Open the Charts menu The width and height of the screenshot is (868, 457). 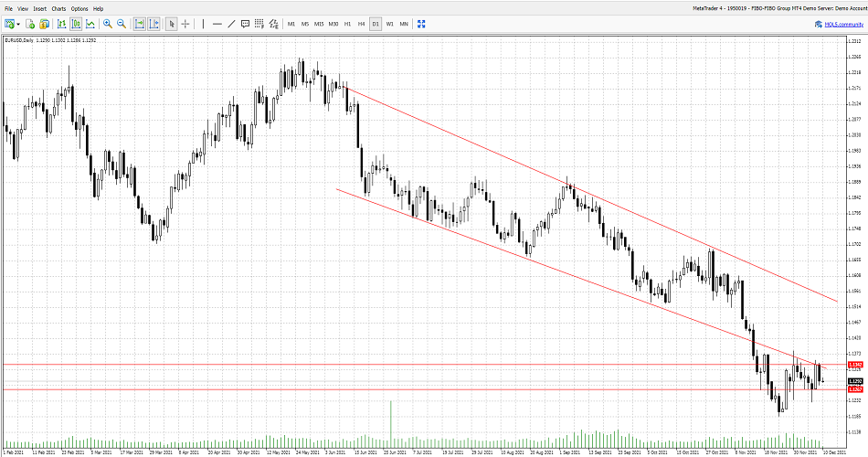[58, 8]
